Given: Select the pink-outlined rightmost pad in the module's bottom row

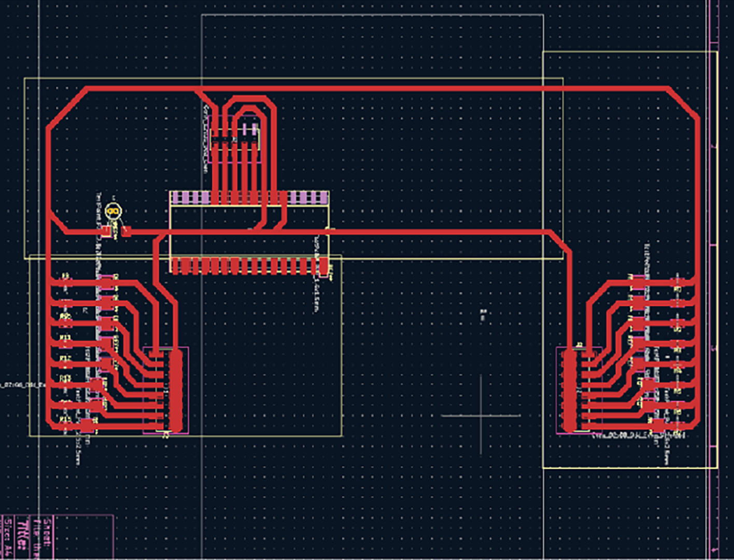Looking at the screenshot, I should (x=324, y=267).
